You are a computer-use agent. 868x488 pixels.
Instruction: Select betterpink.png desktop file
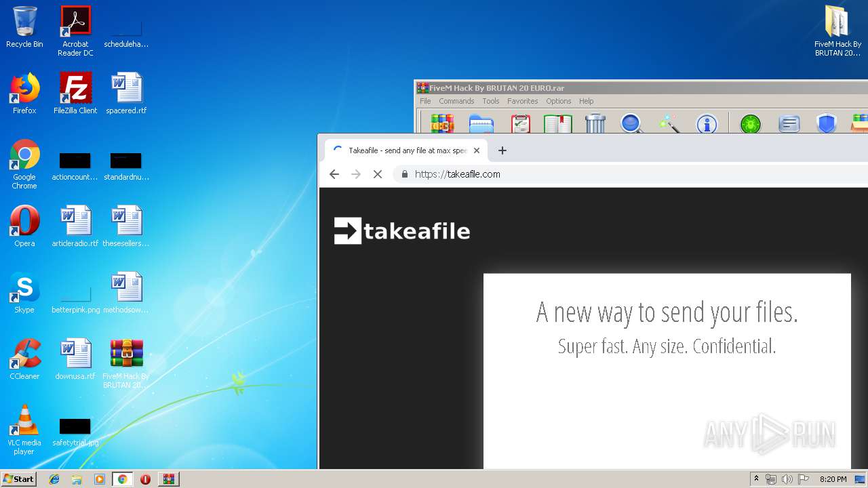click(75, 299)
